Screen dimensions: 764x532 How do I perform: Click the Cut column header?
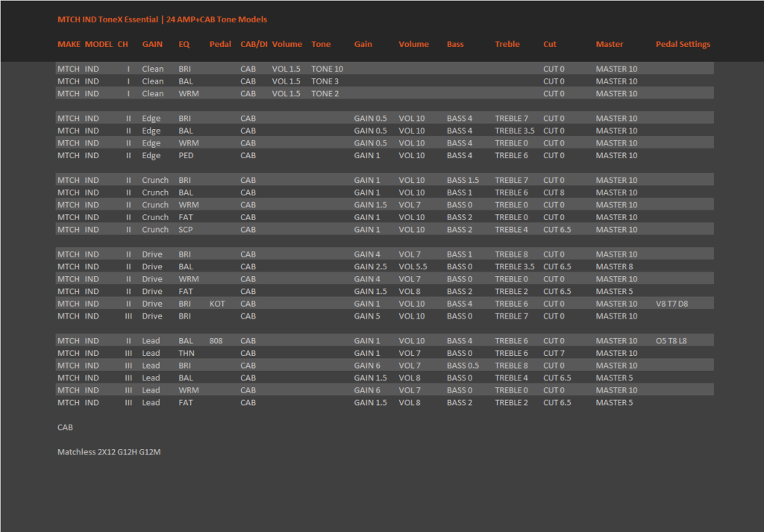[x=550, y=44]
